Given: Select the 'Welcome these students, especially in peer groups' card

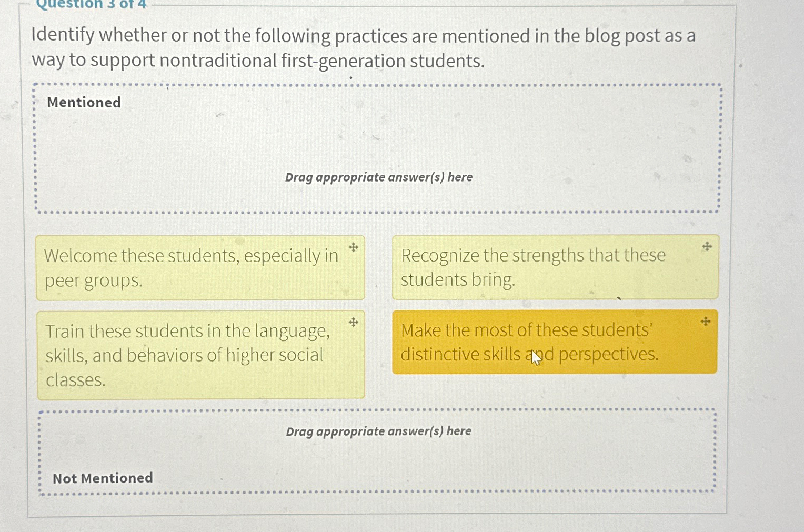Looking at the screenshot, I should (200, 267).
